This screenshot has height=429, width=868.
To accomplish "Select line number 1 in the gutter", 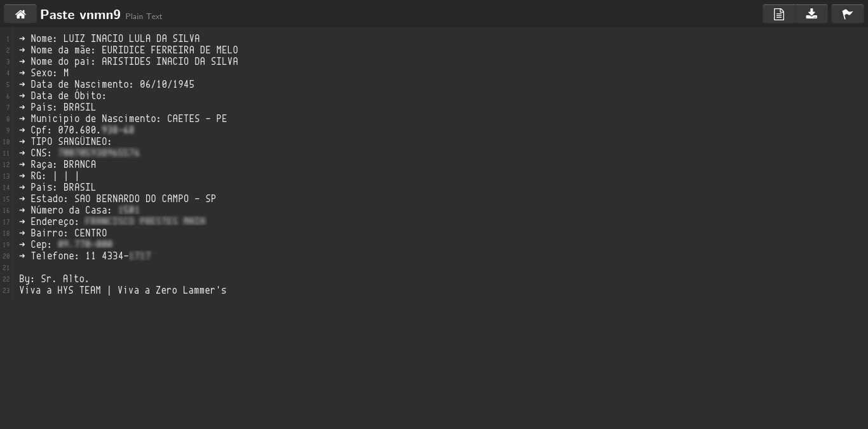I will 8,39.
